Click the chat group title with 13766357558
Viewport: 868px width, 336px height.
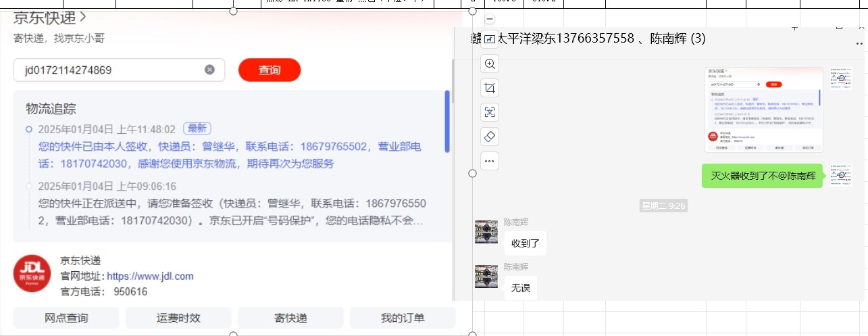tap(588, 39)
